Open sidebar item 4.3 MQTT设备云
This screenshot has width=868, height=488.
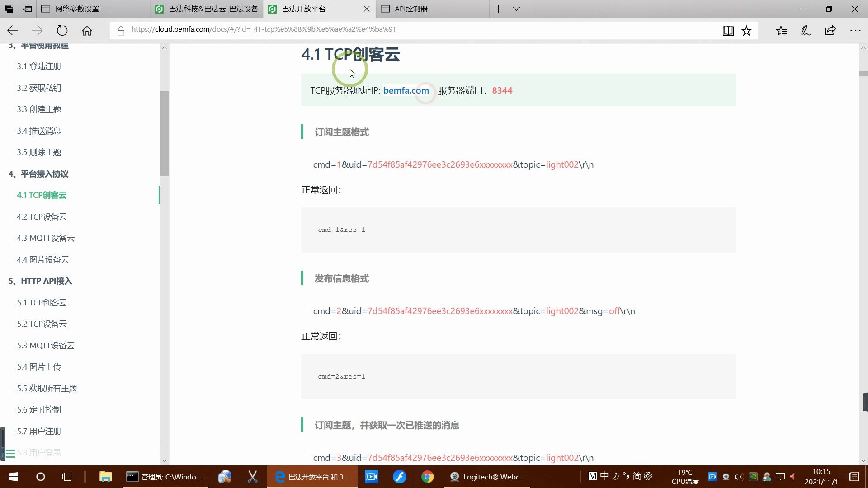[x=46, y=238]
